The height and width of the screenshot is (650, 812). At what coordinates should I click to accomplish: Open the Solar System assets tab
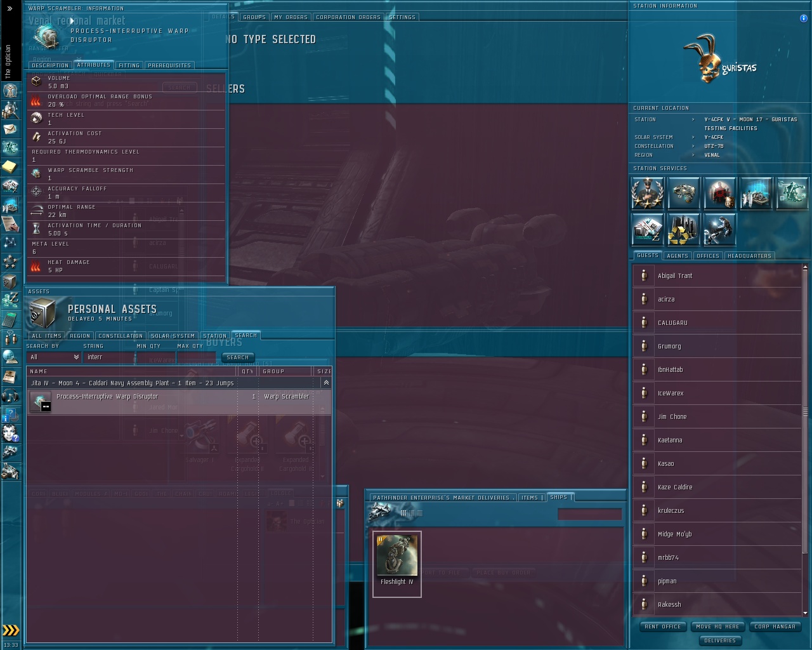point(173,336)
